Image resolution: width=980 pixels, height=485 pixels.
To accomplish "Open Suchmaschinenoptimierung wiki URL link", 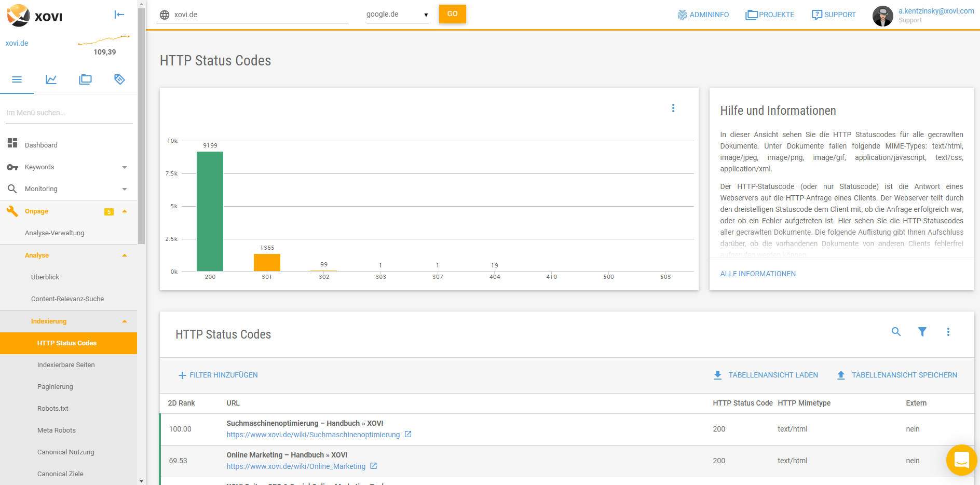I will pos(313,435).
